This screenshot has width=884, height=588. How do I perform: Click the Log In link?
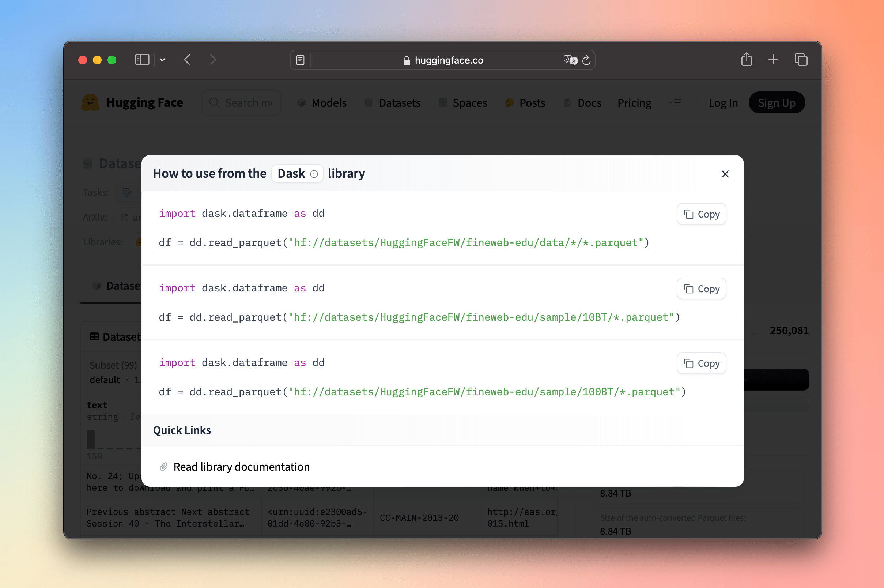click(x=723, y=103)
